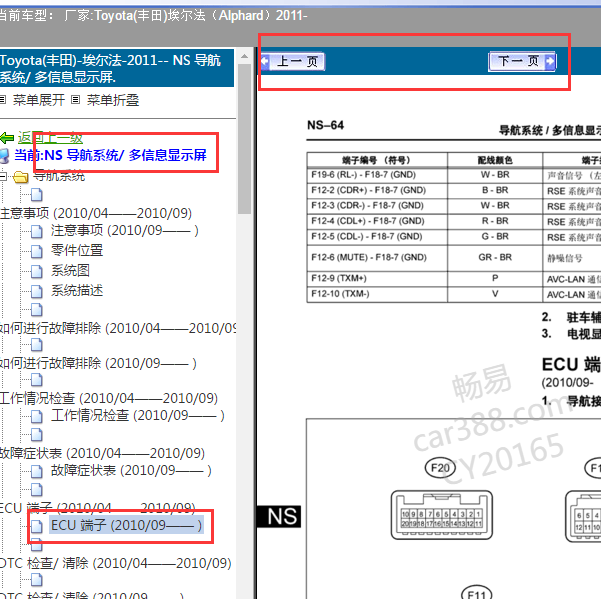Viewport: 601px width, 599px height.
Task: Click the sidebar vertical scrollbar thumb
Action: coord(244,139)
